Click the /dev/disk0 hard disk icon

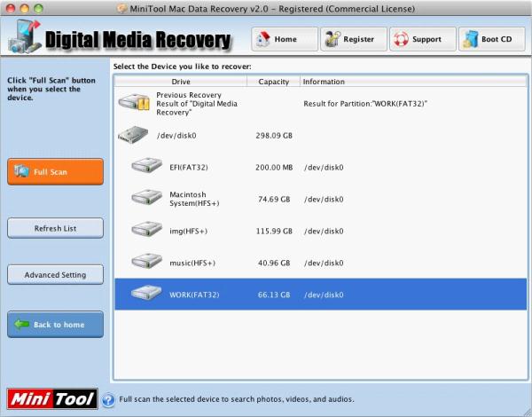tap(133, 135)
